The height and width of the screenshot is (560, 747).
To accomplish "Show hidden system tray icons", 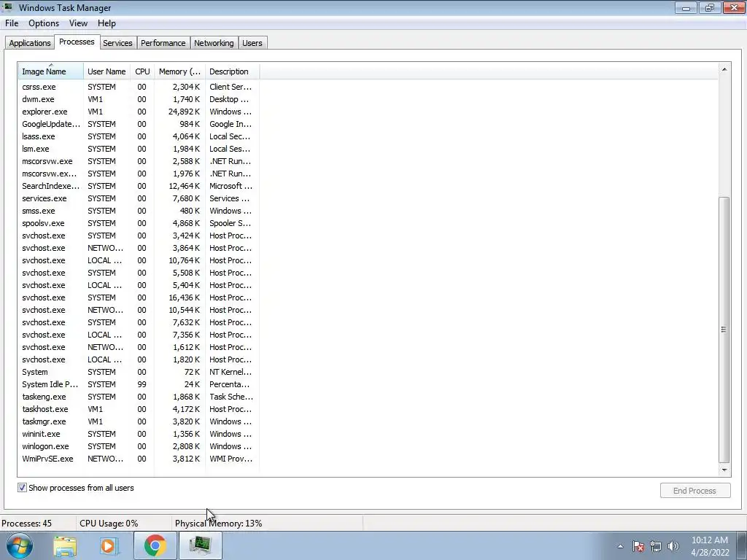I will pyautogui.click(x=620, y=546).
